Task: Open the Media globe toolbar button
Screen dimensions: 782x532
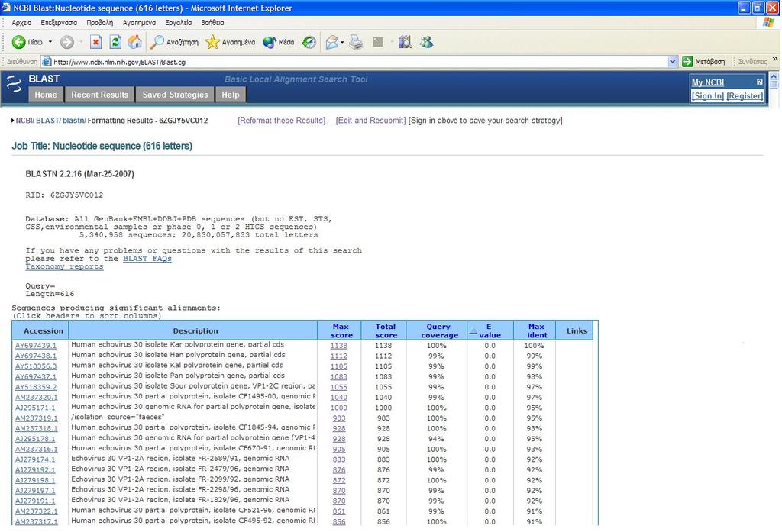Action: tap(278, 43)
